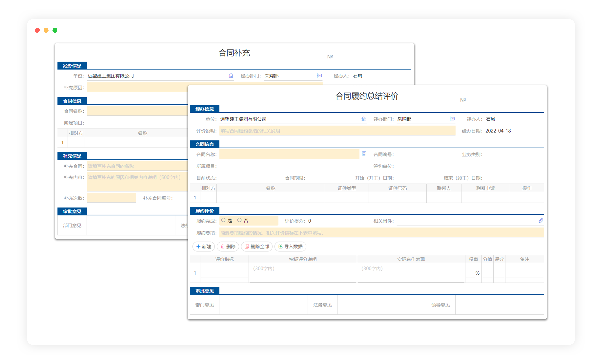Click the 履约总结 text field
602x364 pixels.
[382, 233]
